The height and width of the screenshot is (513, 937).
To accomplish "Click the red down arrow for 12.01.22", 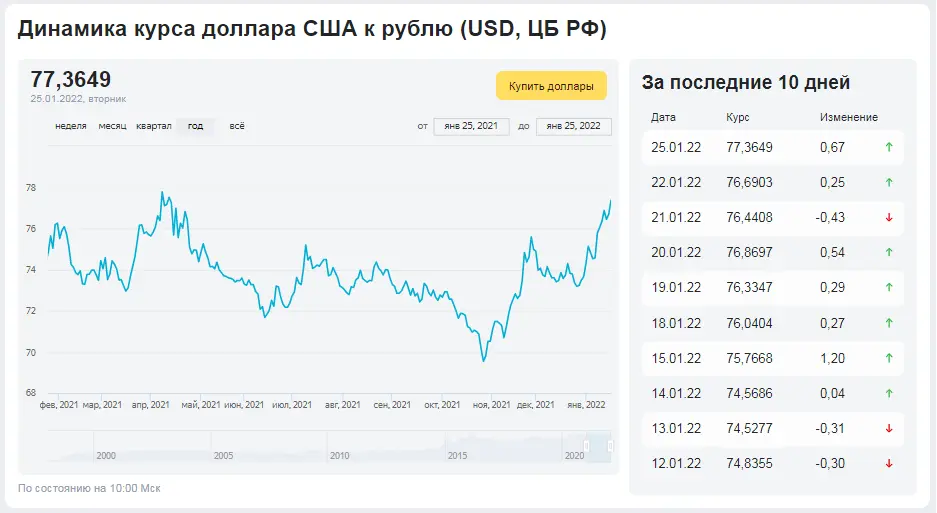I will point(889,463).
